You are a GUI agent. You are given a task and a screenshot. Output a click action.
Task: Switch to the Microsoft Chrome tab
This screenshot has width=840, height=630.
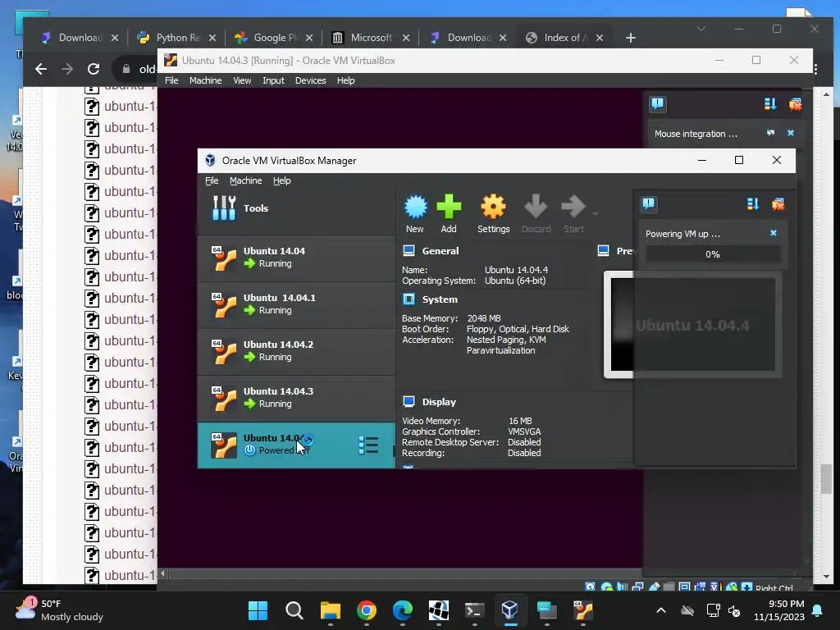372,38
